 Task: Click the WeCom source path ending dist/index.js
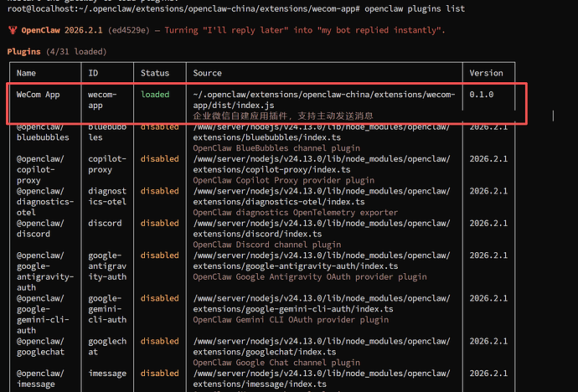tap(324, 100)
